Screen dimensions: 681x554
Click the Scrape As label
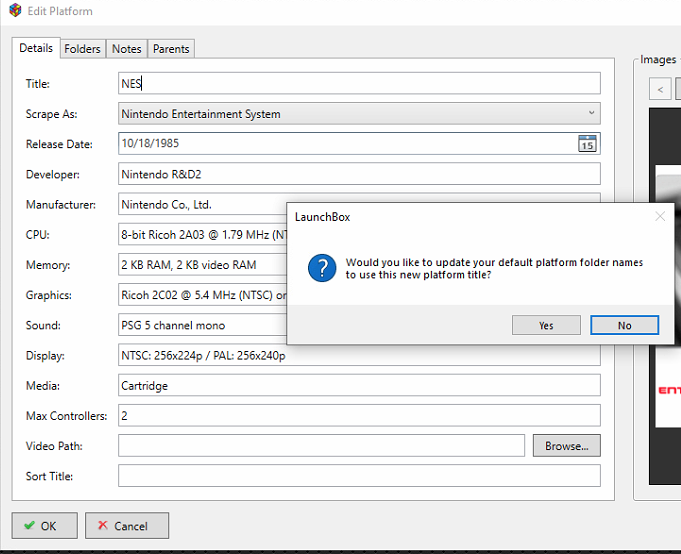[x=51, y=114]
